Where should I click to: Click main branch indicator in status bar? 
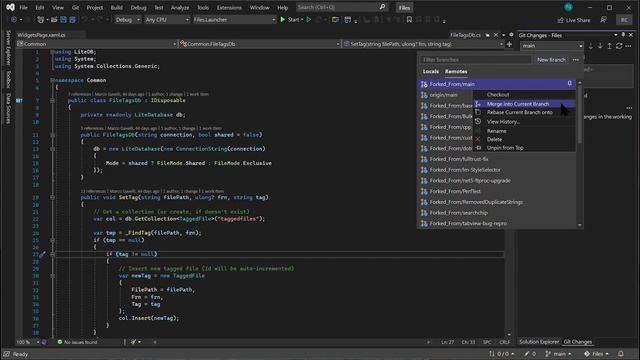coord(558,353)
